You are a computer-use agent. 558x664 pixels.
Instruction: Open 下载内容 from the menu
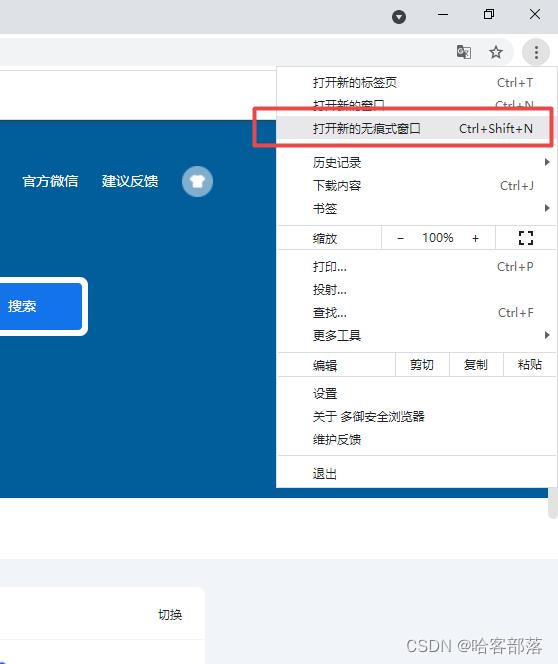(417, 185)
